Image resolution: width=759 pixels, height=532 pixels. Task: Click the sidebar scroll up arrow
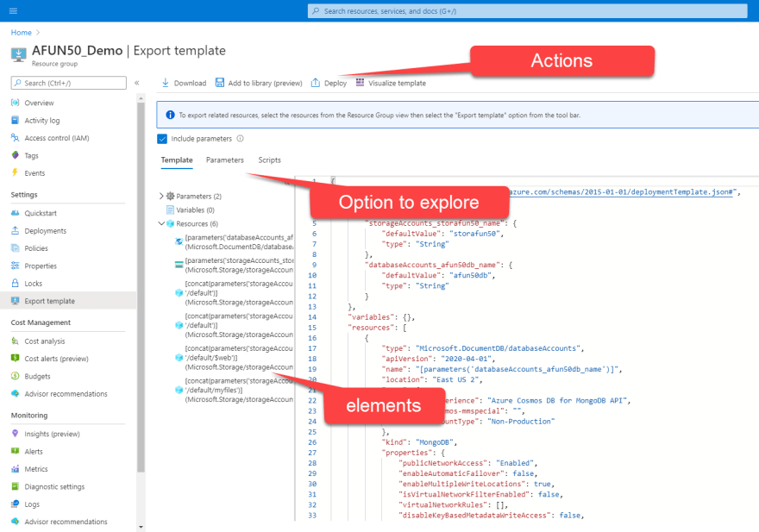click(141, 99)
